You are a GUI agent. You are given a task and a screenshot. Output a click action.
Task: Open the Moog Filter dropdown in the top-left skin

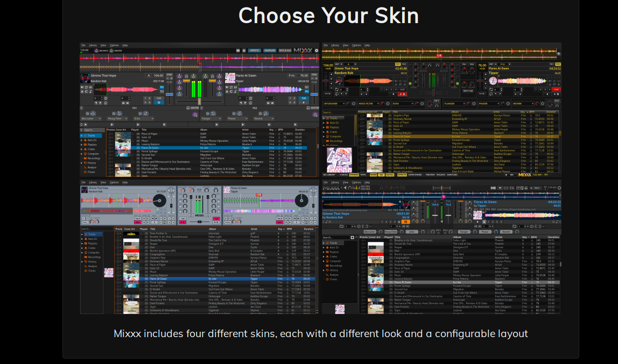[x=117, y=118]
